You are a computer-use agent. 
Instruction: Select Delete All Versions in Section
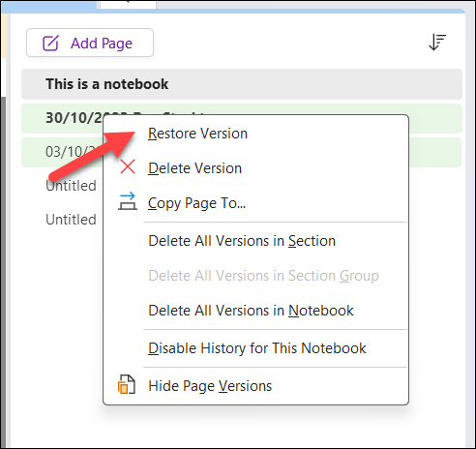click(255, 241)
